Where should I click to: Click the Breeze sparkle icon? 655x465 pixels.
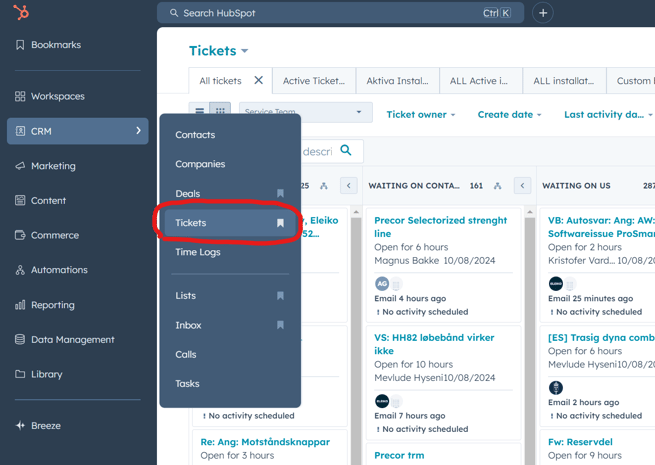tap(20, 425)
